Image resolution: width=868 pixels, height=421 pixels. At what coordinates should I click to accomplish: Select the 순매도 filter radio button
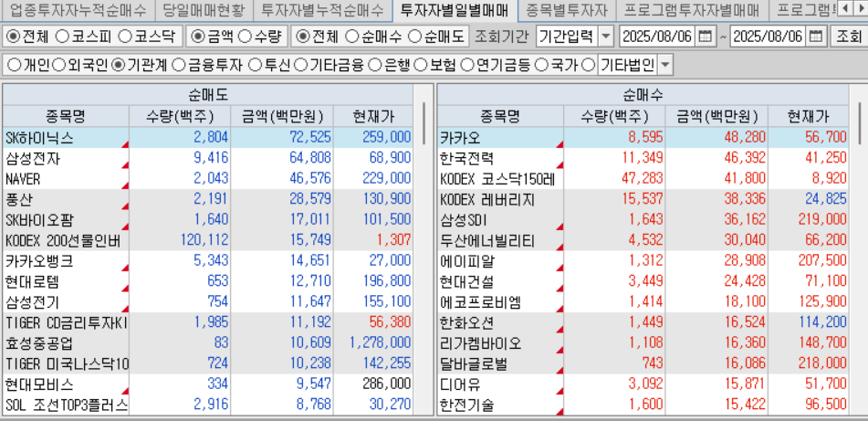click(x=414, y=37)
